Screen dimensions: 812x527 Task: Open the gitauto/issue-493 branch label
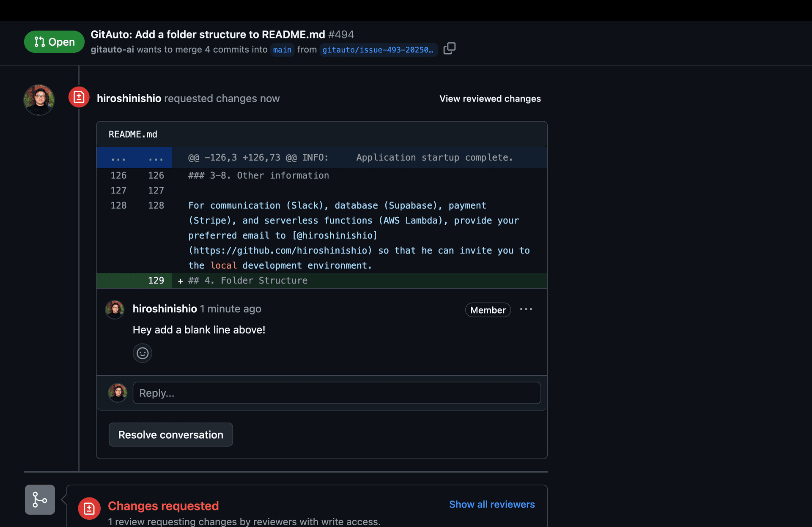tap(379, 50)
